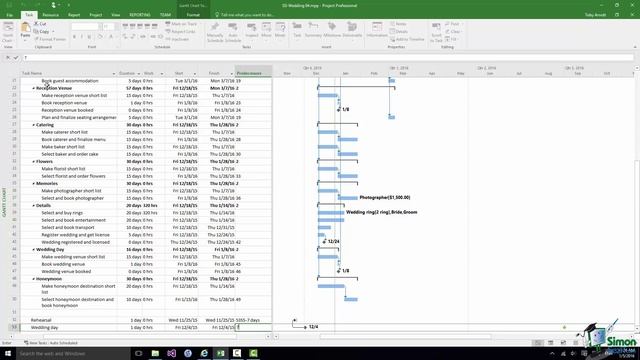Image resolution: width=640 pixels, height=360 pixels.
Task: Open the font size combo box
Action: (109, 27)
